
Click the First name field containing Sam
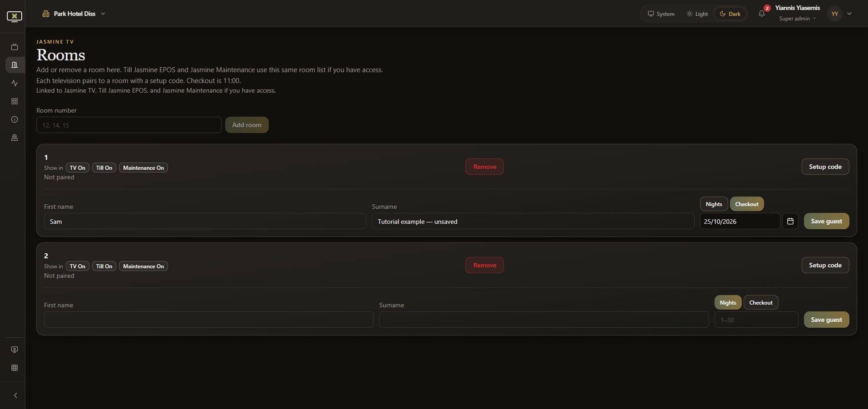(x=205, y=221)
